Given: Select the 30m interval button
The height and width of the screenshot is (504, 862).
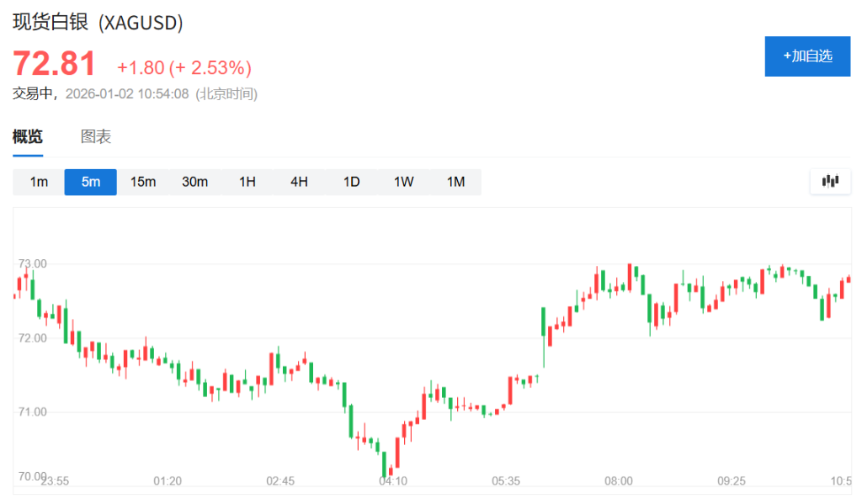Looking at the screenshot, I should click(194, 181).
